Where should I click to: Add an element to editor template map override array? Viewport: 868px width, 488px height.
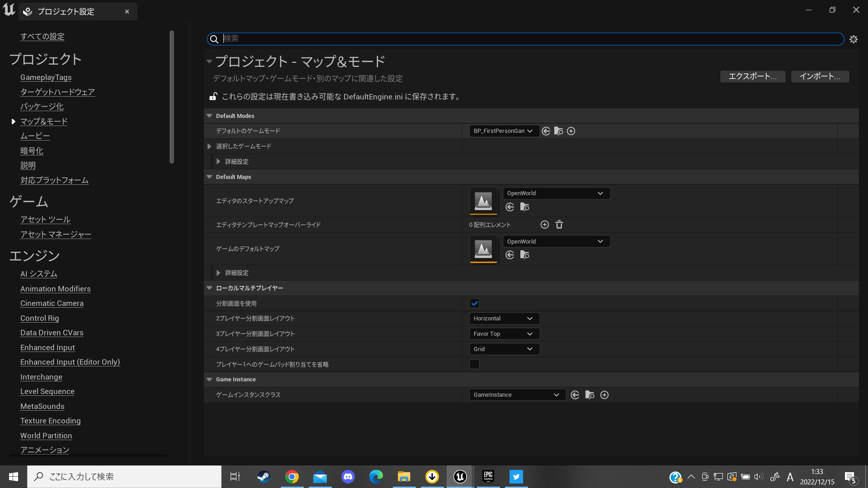click(x=545, y=225)
